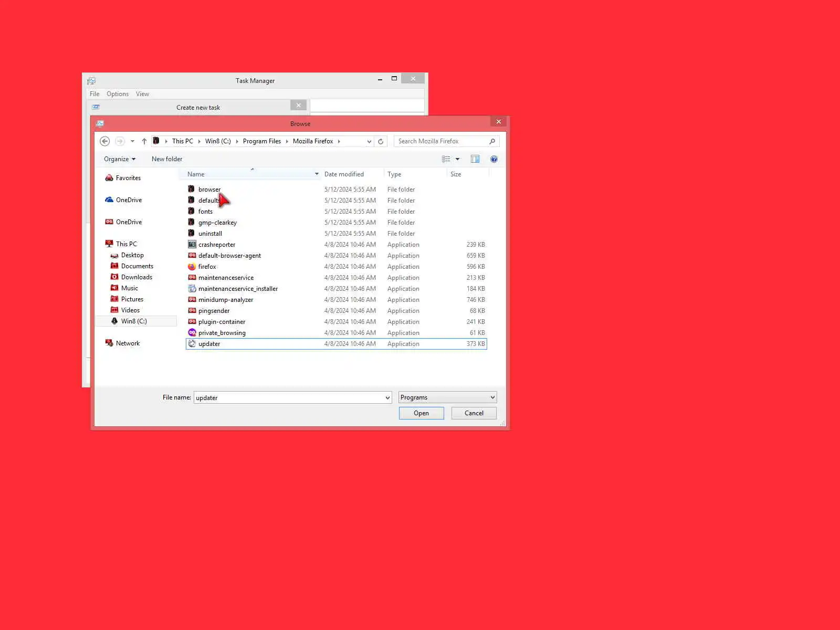The height and width of the screenshot is (630, 840).
Task: Select the crashreporter application icon
Action: (192, 245)
